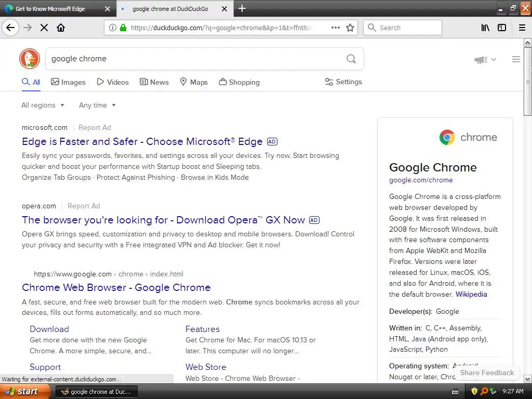532x399 pixels.
Task: Report the opera.com ad
Action: pos(84,206)
